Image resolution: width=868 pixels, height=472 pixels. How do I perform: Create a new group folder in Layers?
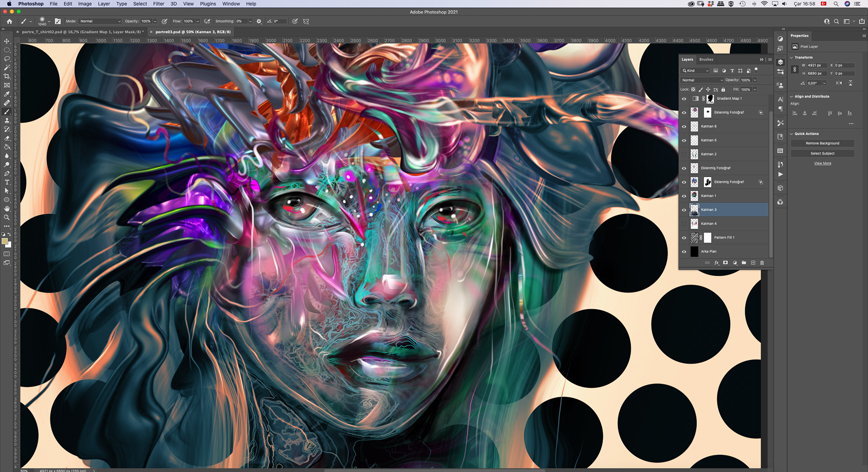coord(744,263)
